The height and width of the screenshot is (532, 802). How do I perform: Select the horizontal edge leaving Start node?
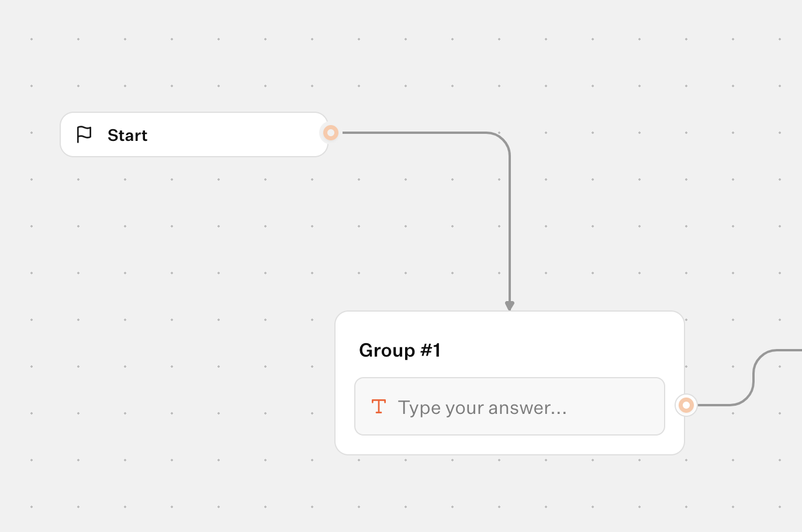[409, 133]
